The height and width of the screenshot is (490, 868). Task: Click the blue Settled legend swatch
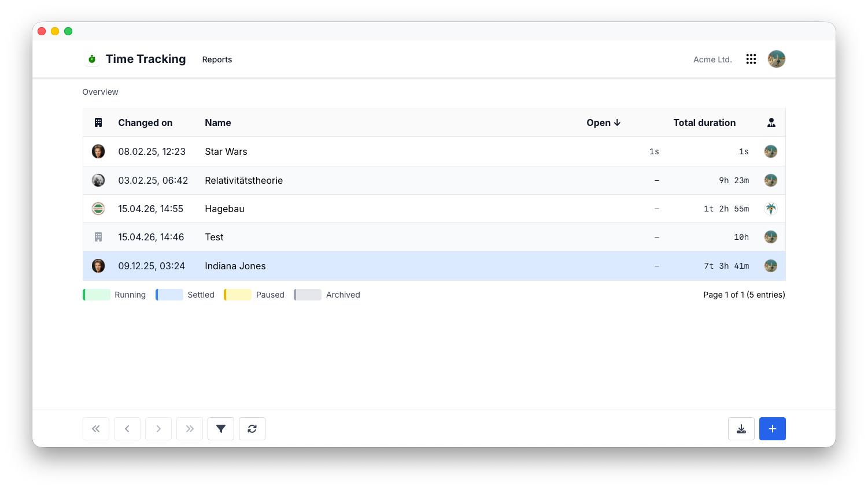click(169, 295)
